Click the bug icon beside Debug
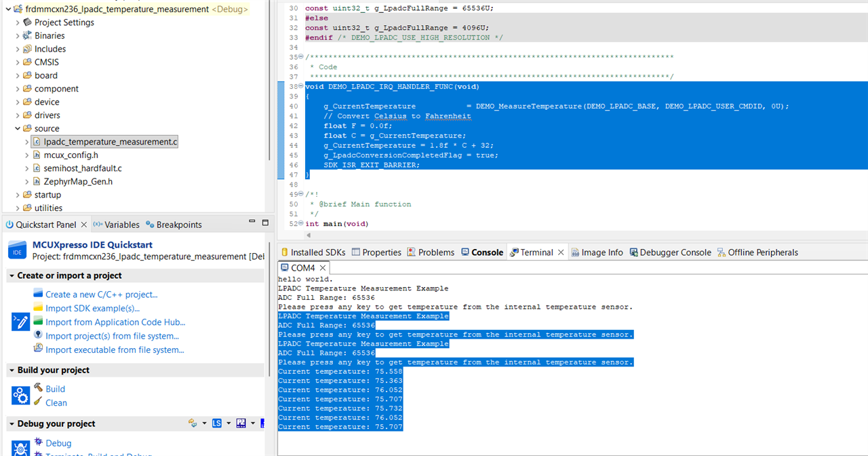The image size is (868, 456). click(38, 442)
